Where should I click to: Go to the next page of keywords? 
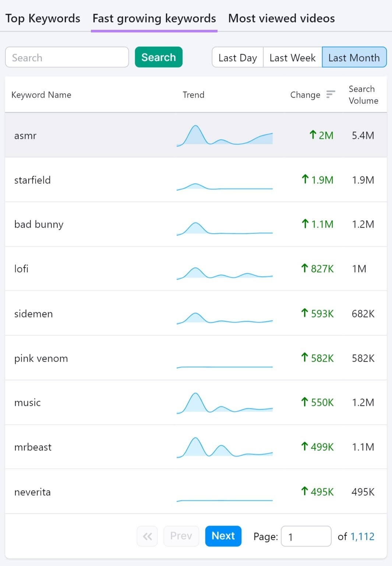223,536
